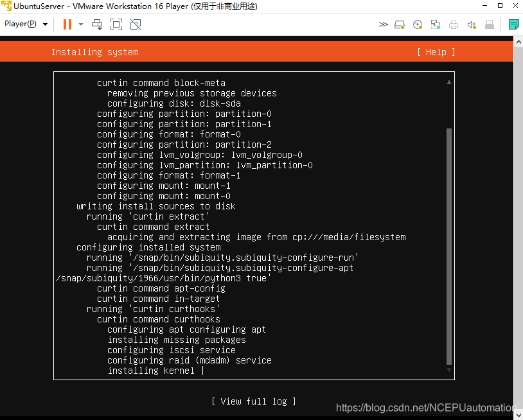The height and width of the screenshot is (420, 523).
Task: Click 'configuring disk: disk-sda' line
Action: click(174, 103)
